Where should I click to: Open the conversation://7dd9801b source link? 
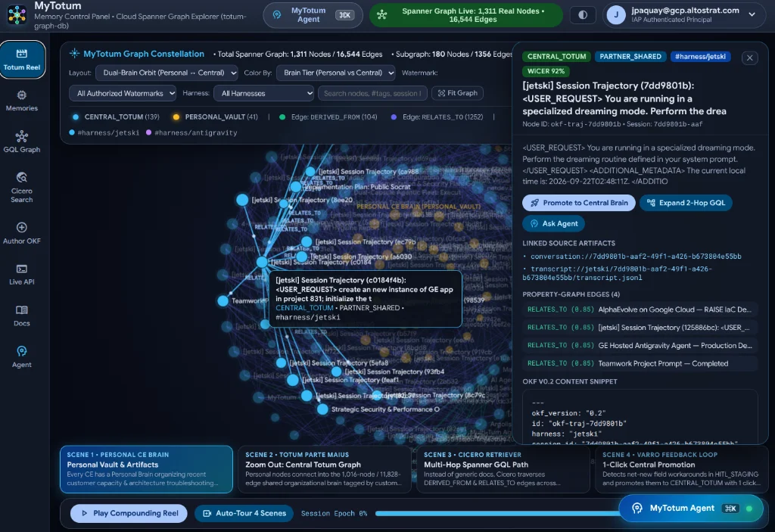[x=636, y=256]
